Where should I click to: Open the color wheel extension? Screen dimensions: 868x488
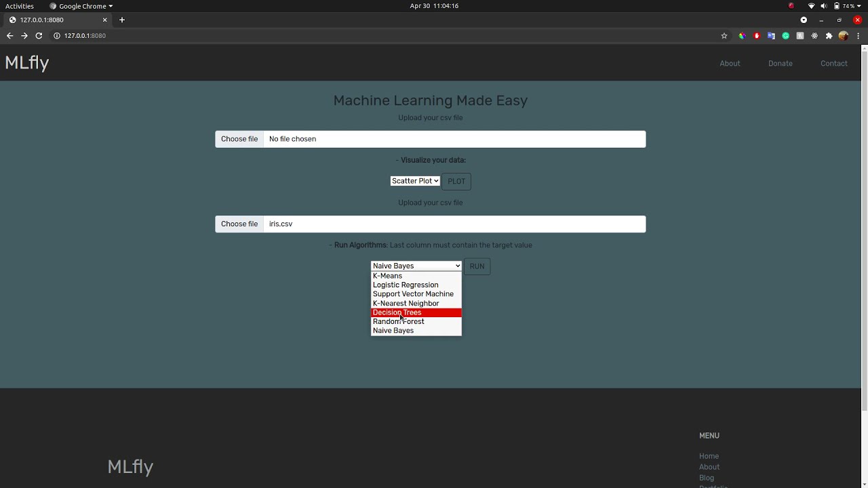743,36
